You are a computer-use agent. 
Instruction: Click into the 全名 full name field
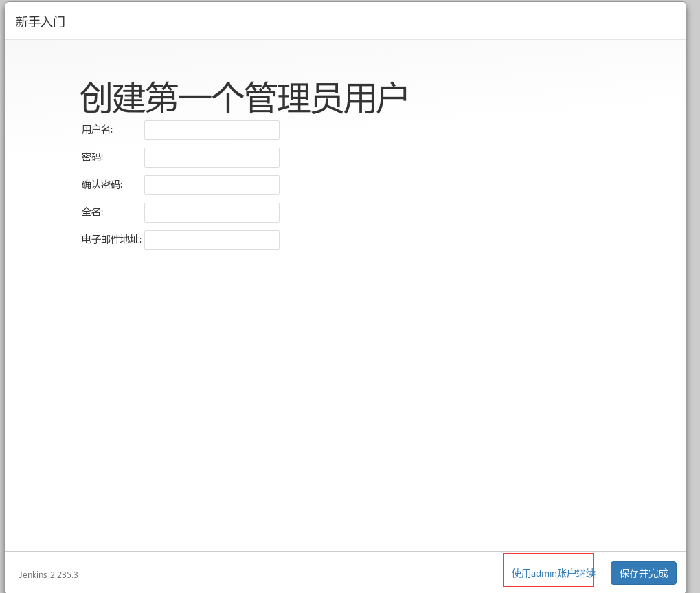pos(212,212)
